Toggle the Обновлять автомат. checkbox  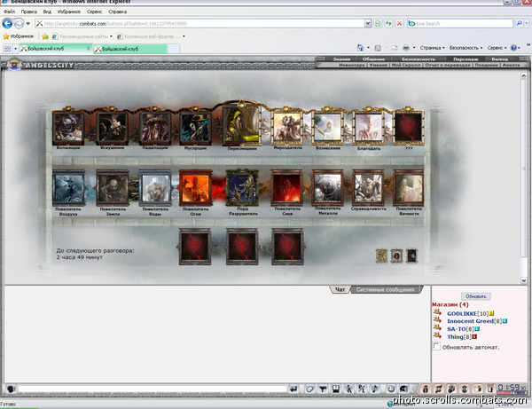(436, 347)
